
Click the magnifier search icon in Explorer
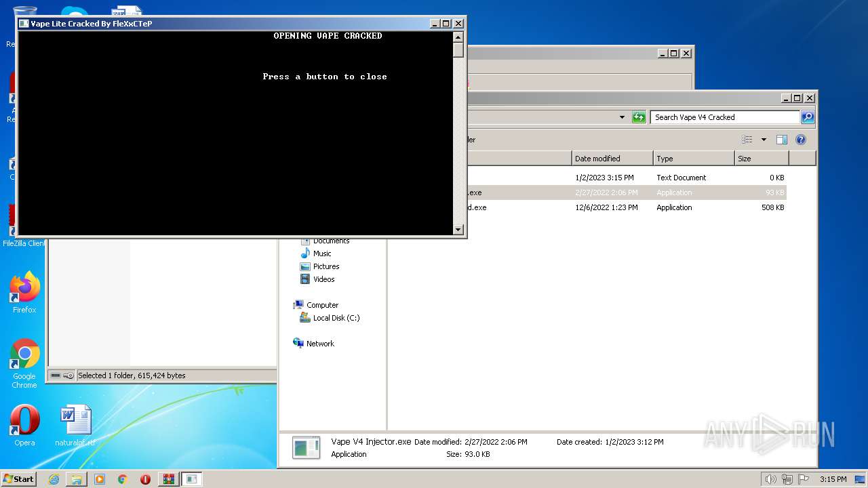tap(807, 117)
